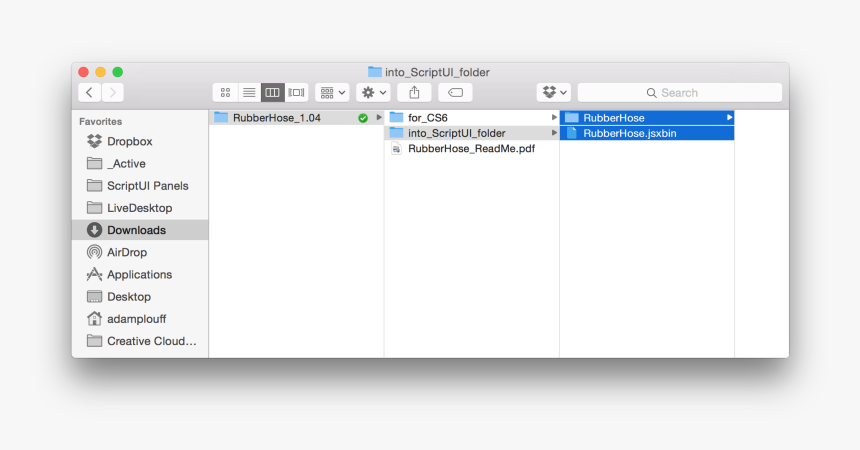Click the Search field
This screenshot has width=860, height=450.
click(x=680, y=93)
